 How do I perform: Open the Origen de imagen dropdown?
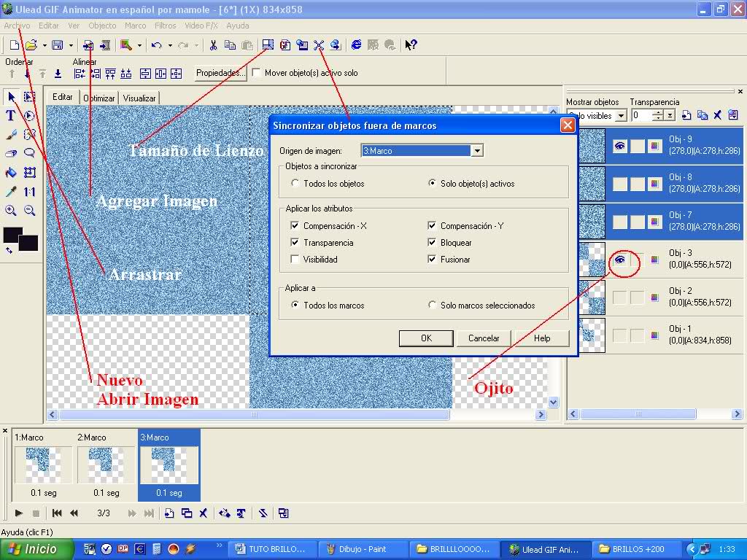pos(477,151)
